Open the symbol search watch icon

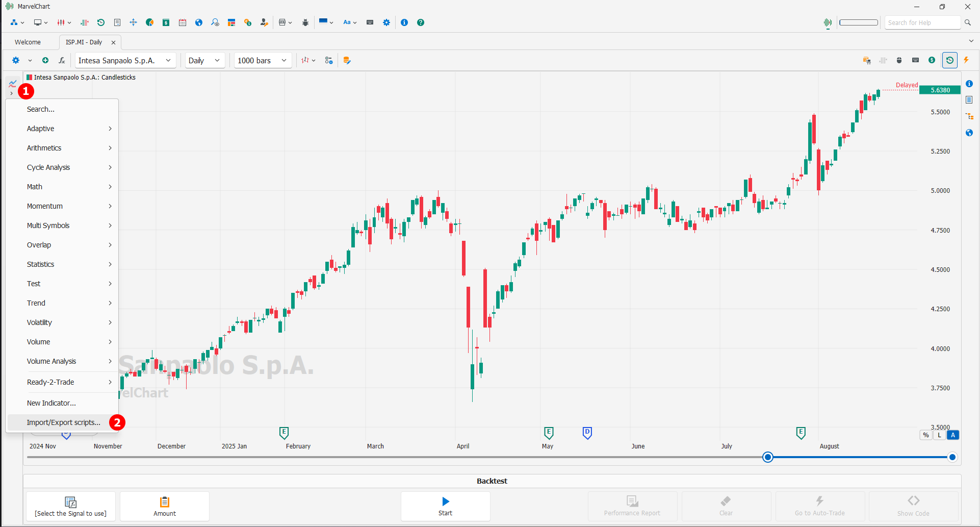tap(215, 22)
